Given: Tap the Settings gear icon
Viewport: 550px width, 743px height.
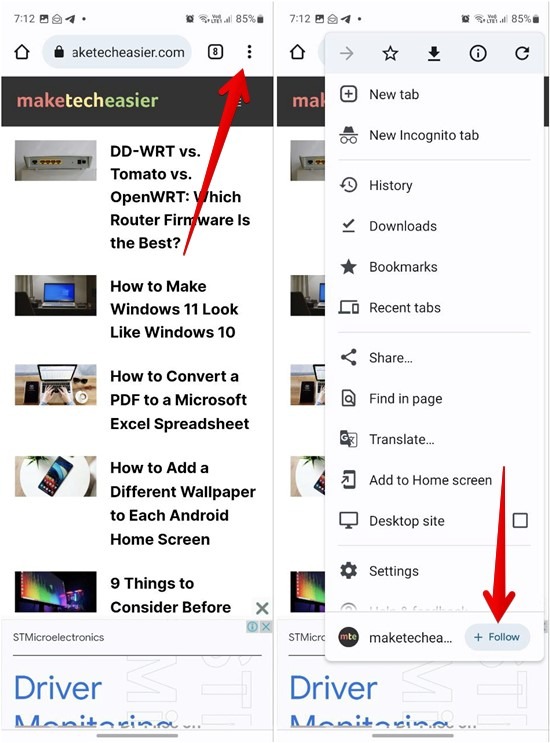Looking at the screenshot, I should click(x=349, y=571).
